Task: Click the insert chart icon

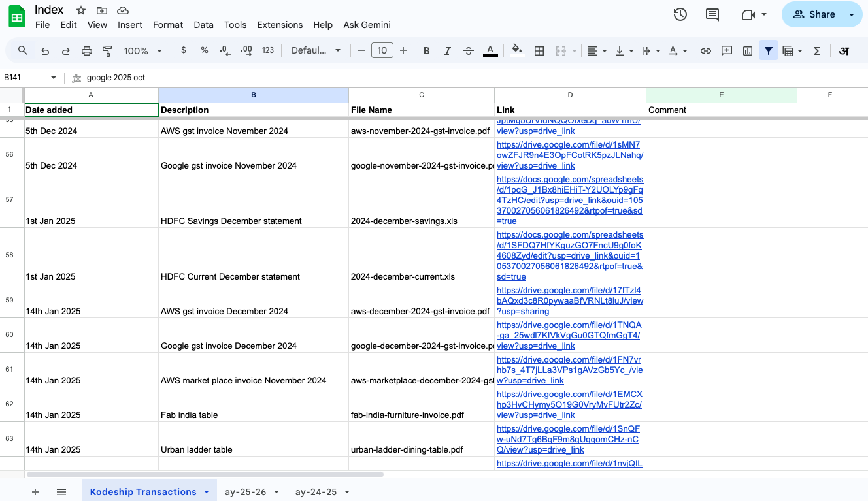Action: (748, 51)
